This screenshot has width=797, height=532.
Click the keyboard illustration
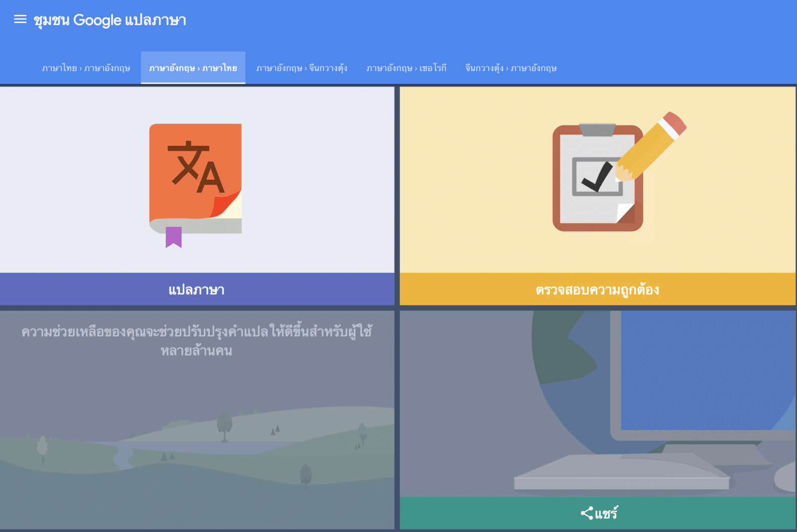pyautogui.click(x=621, y=473)
